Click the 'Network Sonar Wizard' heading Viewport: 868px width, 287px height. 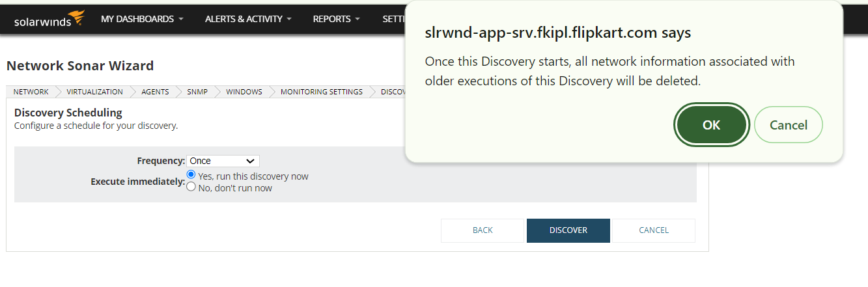[x=80, y=66]
